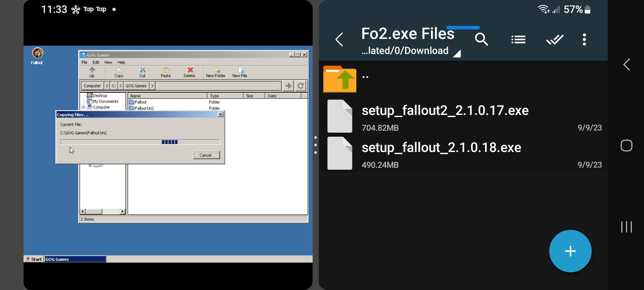This screenshot has width=644, height=290.
Task: Click GOG Games taskbar button
Action: tap(75, 259)
